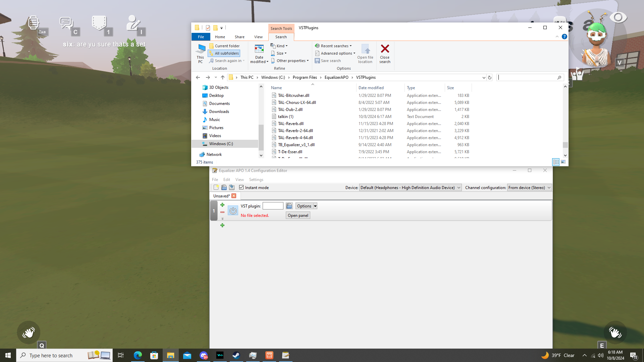Click the red minus remove filter icon

point(222,212)
